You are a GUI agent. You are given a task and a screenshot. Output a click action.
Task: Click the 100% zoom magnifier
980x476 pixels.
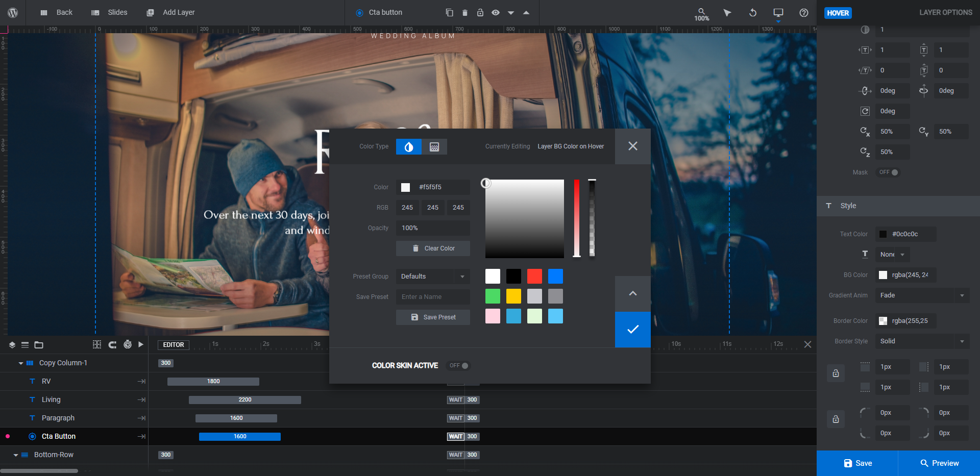click(702, 14)
